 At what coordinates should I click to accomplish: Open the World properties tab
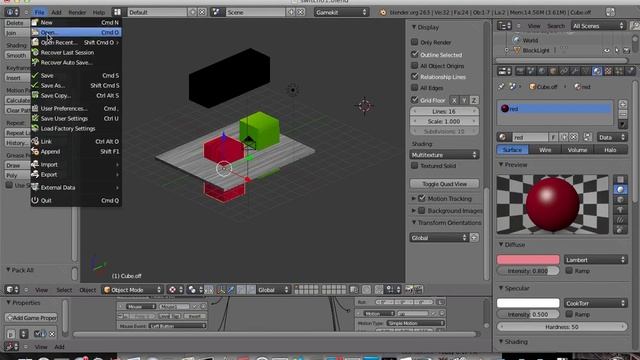542,71
